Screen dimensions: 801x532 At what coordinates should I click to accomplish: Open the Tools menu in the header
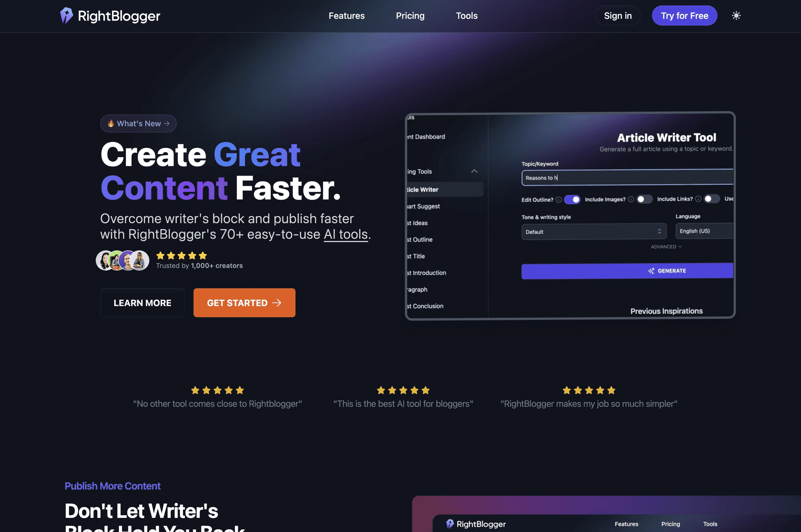coord(467,16)
